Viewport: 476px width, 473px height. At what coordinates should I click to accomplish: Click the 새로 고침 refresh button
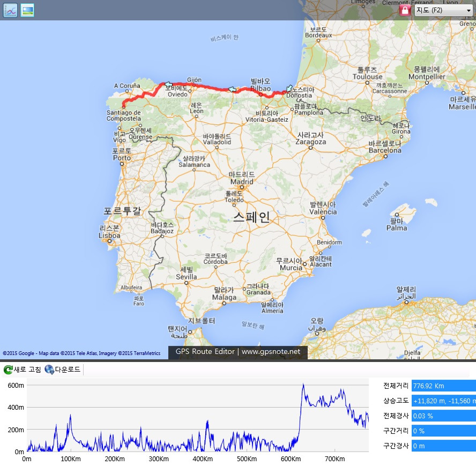22,369
